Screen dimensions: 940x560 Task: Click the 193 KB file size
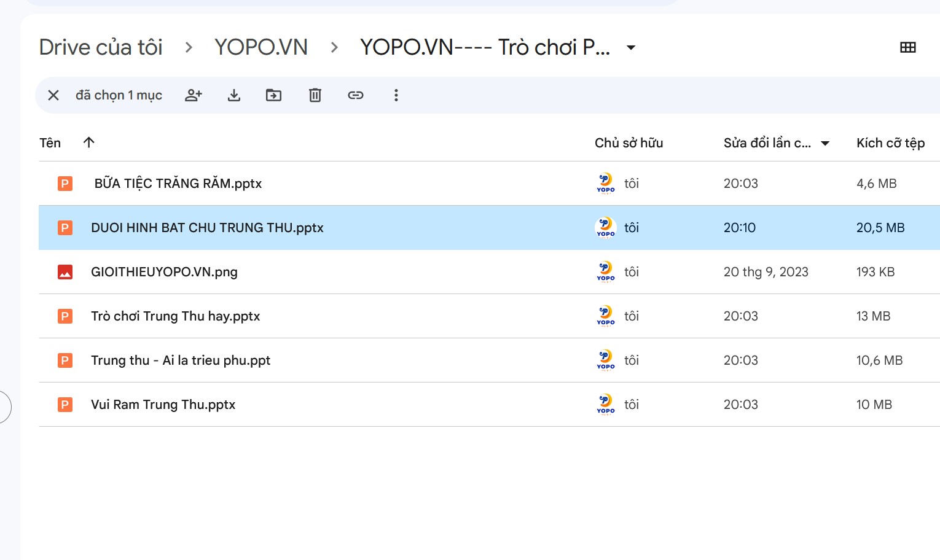coord(875,272)
